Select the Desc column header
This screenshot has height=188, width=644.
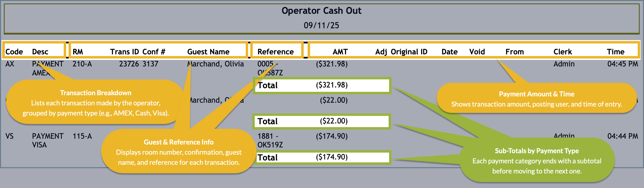[40, 52]
